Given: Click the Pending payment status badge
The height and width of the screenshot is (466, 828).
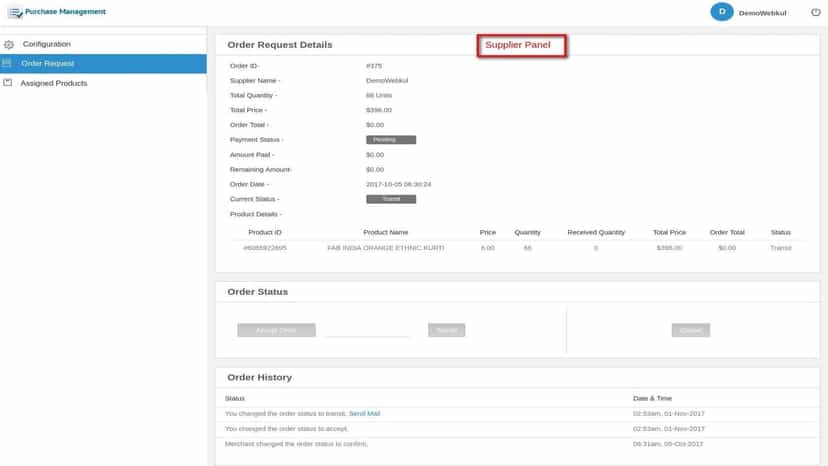Looking at the screenshot, I should click(x=391, y=140).
